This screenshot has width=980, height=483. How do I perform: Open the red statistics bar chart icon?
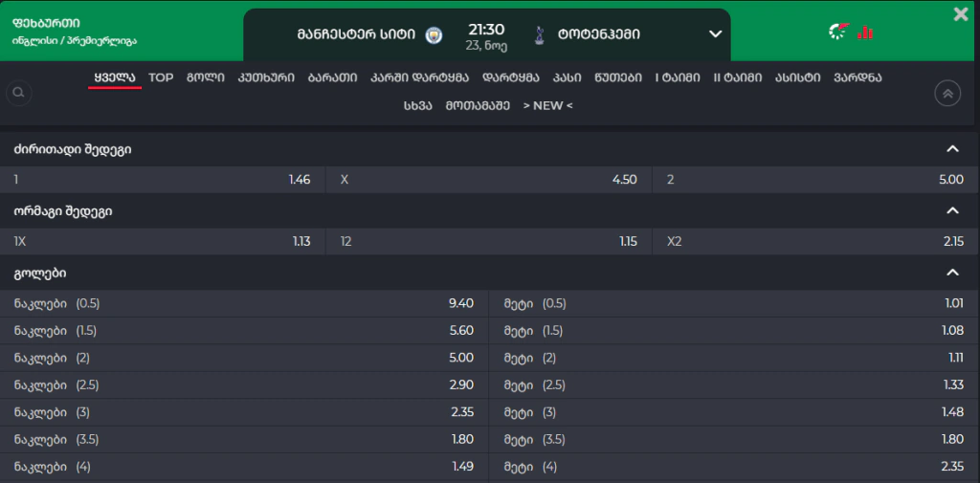(x=865, y=32)
